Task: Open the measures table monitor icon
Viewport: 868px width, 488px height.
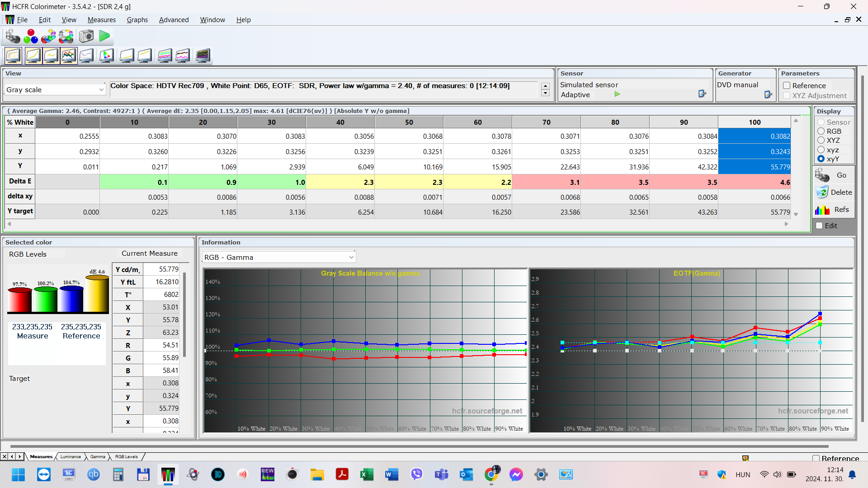Action: point(13,56)
